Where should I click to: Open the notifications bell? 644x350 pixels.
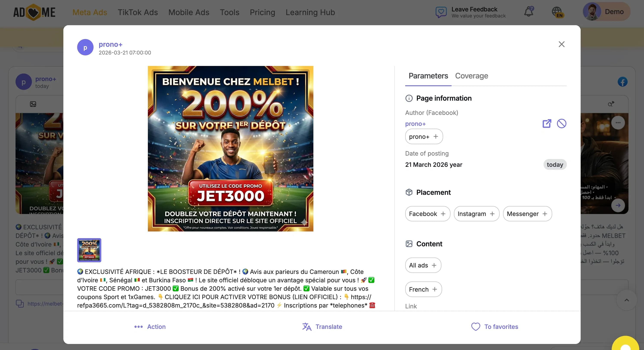[x=528, y=12]
